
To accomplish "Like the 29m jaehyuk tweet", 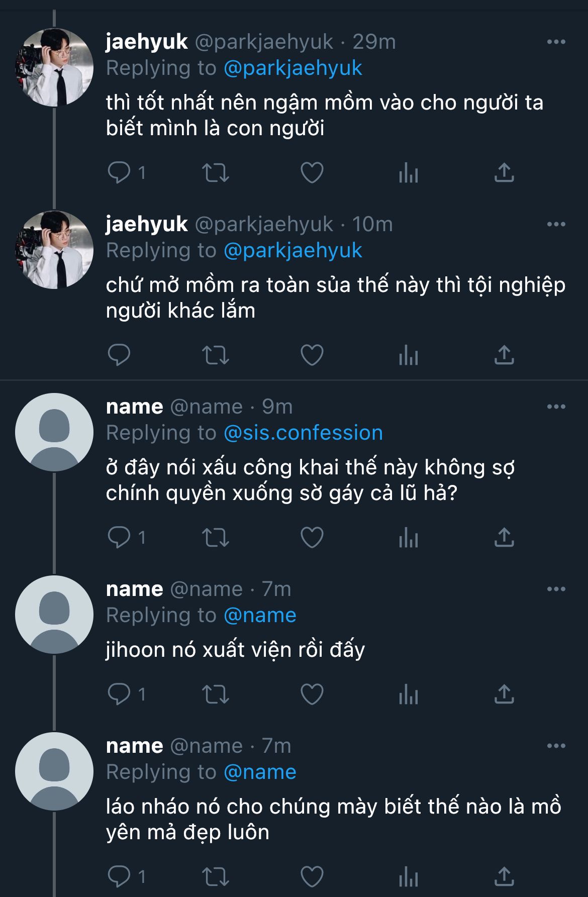I will tap(312, 173).
